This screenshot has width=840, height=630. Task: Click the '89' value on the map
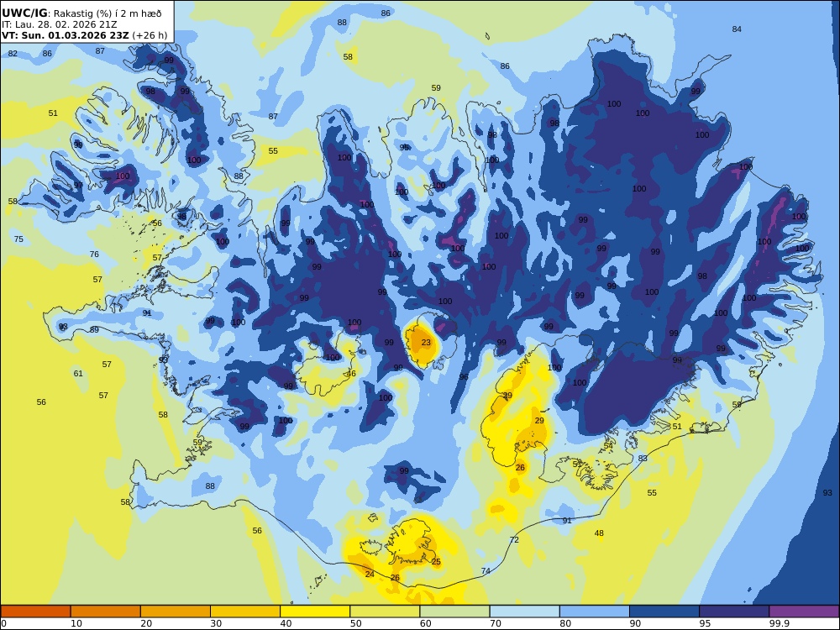coord(94,329)
